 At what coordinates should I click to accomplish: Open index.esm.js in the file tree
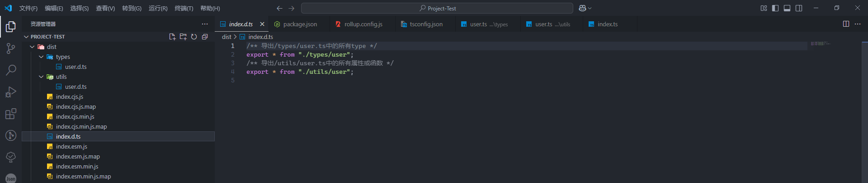click(71, 146)
